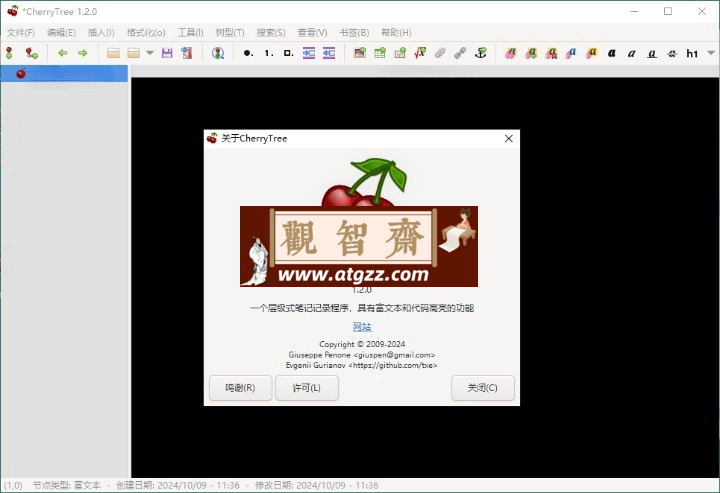720x493 pixels.
Task: Set the to-do checkbox list format
Action: pyautogui.click(x=288, y=53)
